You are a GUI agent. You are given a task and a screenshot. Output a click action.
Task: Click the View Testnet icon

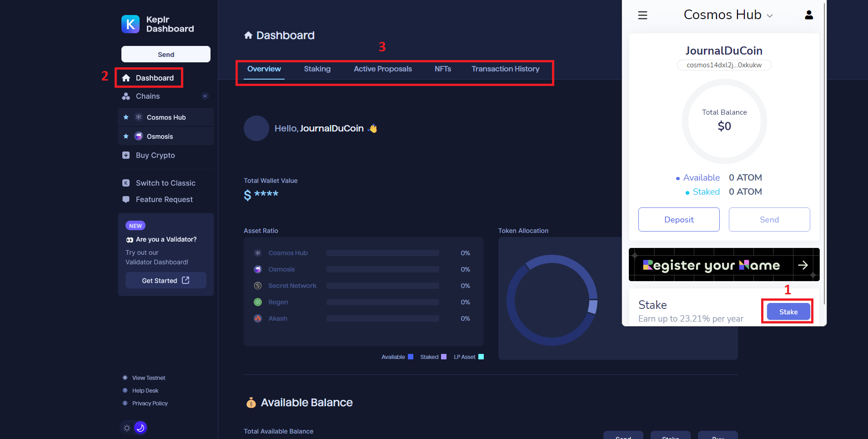coord(125,378)
